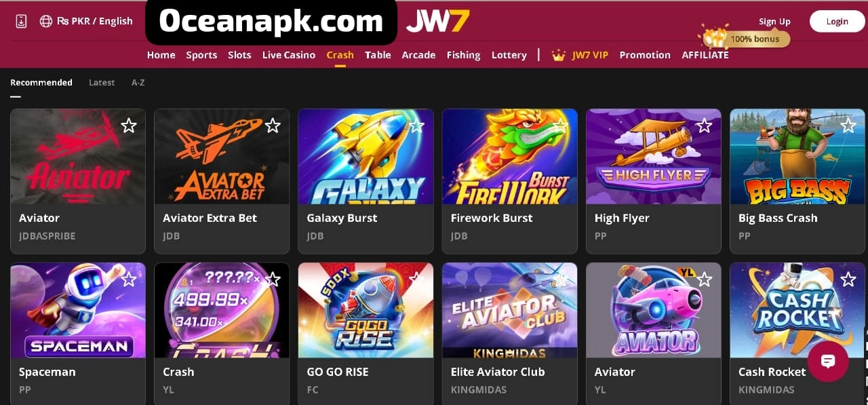Image resolution: width=868 pixels, height=405 pixels.
Task: Click the app download icon in header
Action: pyautogui.click(x=21, y=21)
